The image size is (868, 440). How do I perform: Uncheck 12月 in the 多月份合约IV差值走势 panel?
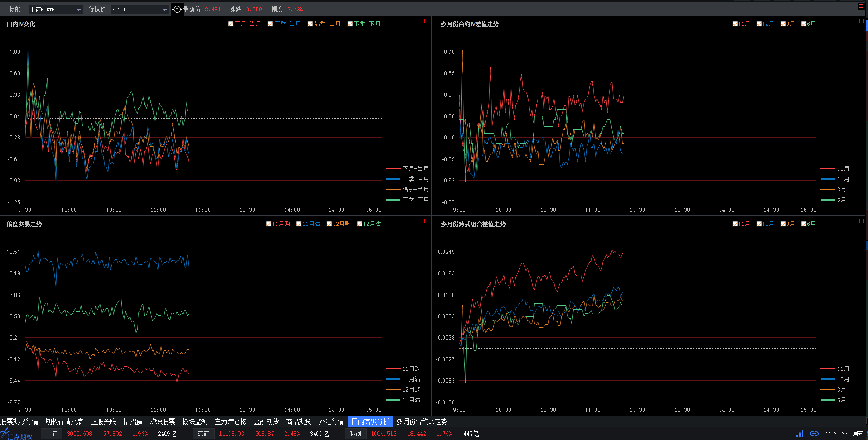(759, 24)
